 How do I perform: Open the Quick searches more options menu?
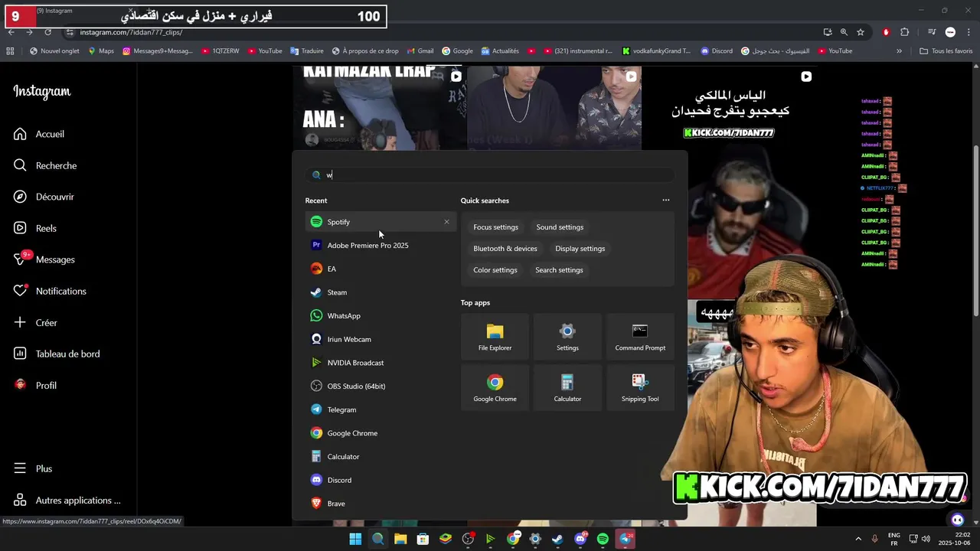point(665,201)
